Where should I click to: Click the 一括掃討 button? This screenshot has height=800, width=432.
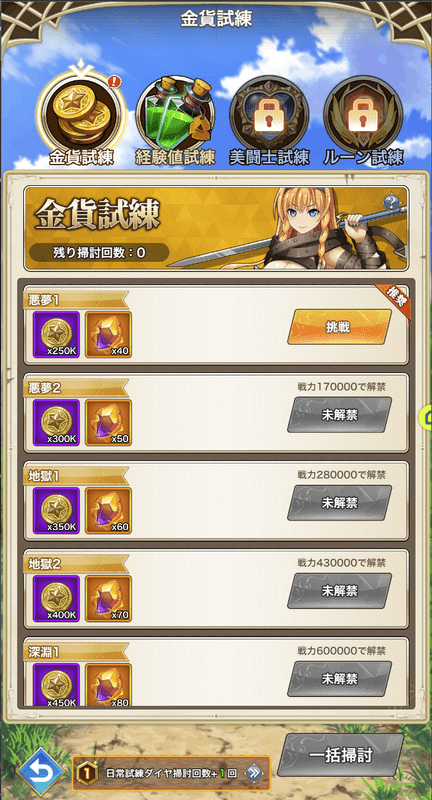pyautogui.click(x=340, y=755)
